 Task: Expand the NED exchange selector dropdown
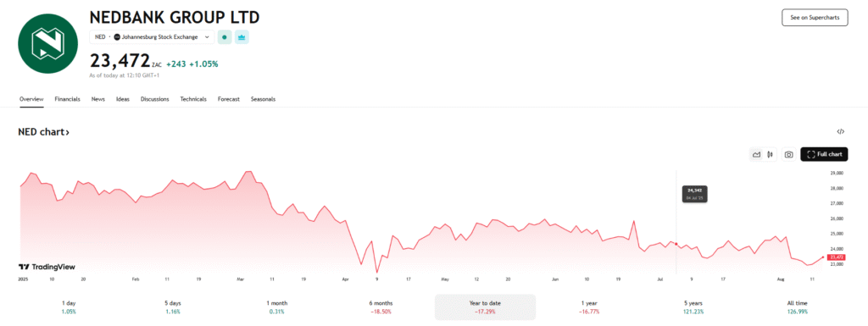tap(152, 37)
